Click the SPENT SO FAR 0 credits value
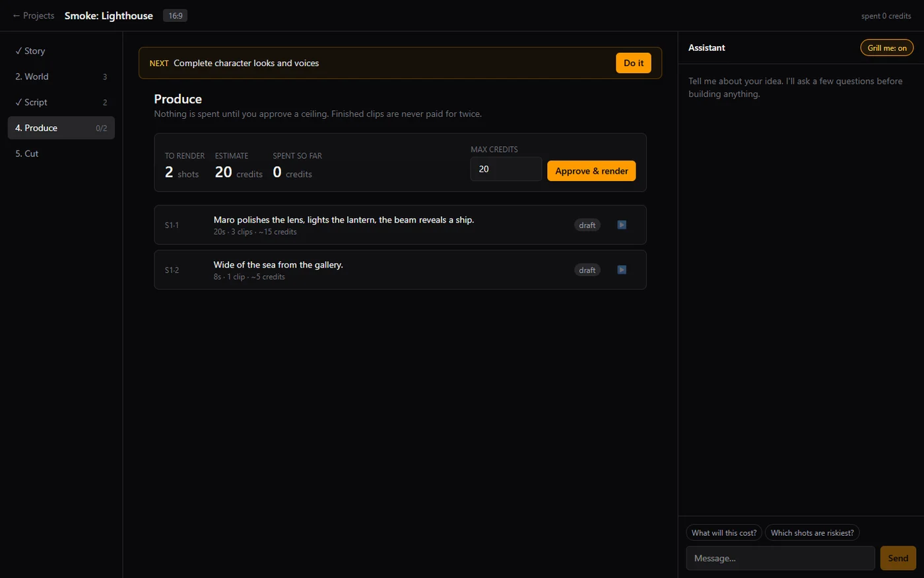 pyautogui.click(x=292, y=172)
